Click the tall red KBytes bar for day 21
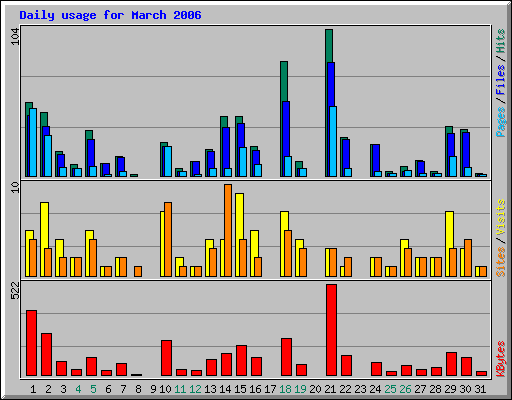 tap(331, 330)
